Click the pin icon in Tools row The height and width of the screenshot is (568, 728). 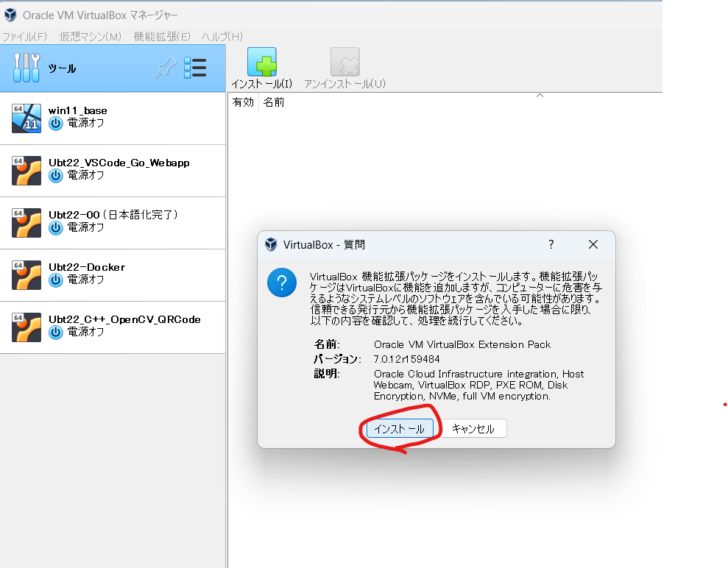click(166, 68)
